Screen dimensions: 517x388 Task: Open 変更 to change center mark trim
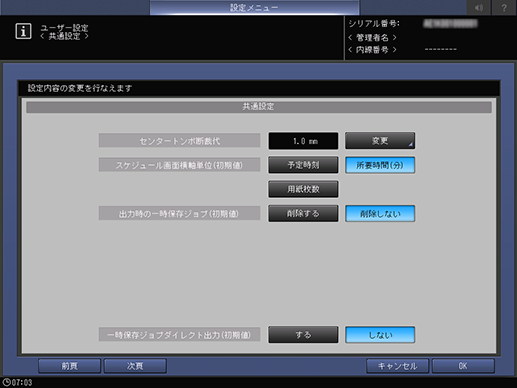[380, 141]
